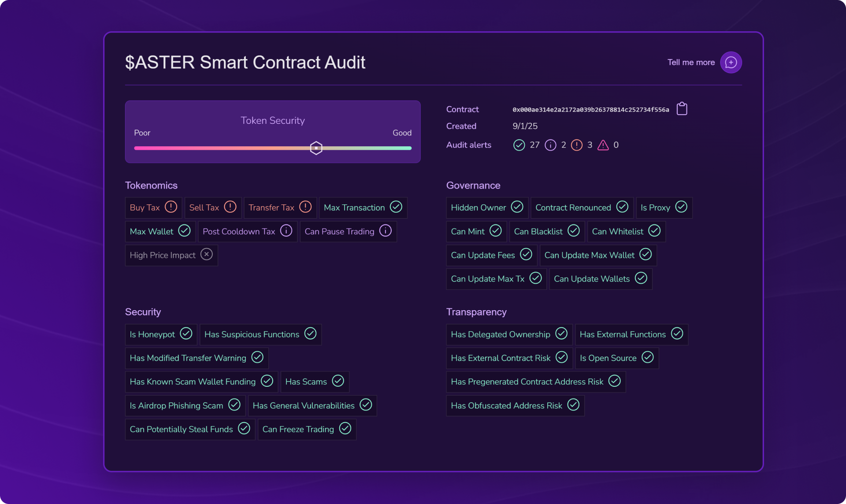Click the Audit alerts label
The width and height of the screenshot is (846, 504).
(468, 145)
